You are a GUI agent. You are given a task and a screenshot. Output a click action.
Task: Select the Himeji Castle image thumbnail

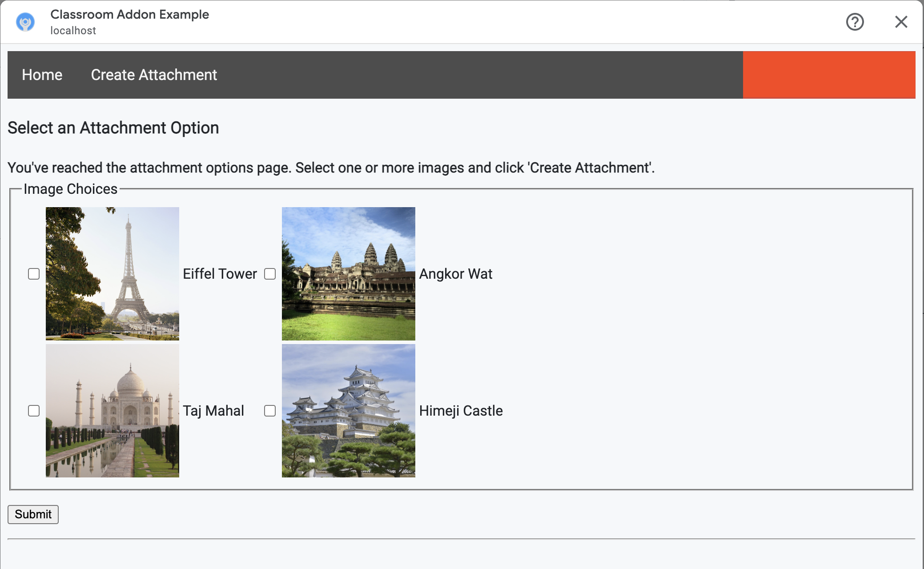(x=348, y=411)
